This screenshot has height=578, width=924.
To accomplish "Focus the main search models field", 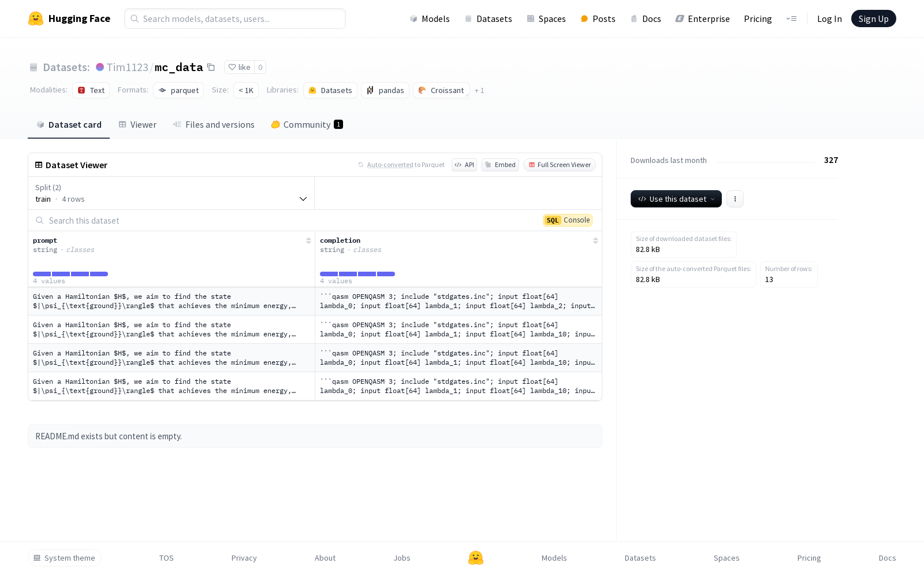I will click(235, 18).
